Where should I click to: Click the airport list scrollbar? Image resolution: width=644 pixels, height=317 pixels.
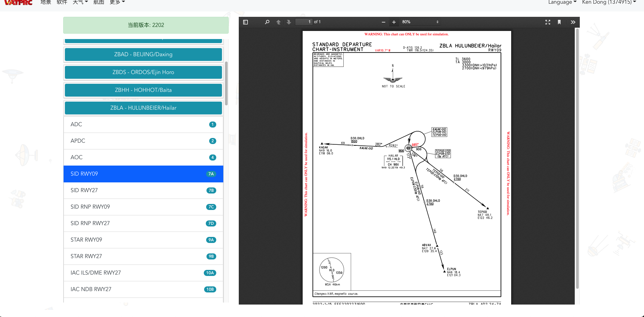pos(226,83)
